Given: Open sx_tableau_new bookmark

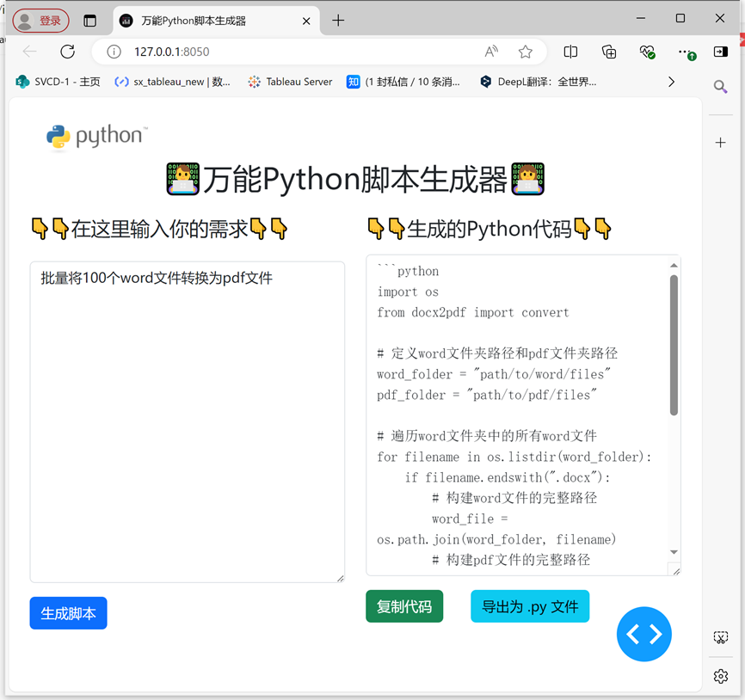Looking at the screenshot, I should pos(172,82).
